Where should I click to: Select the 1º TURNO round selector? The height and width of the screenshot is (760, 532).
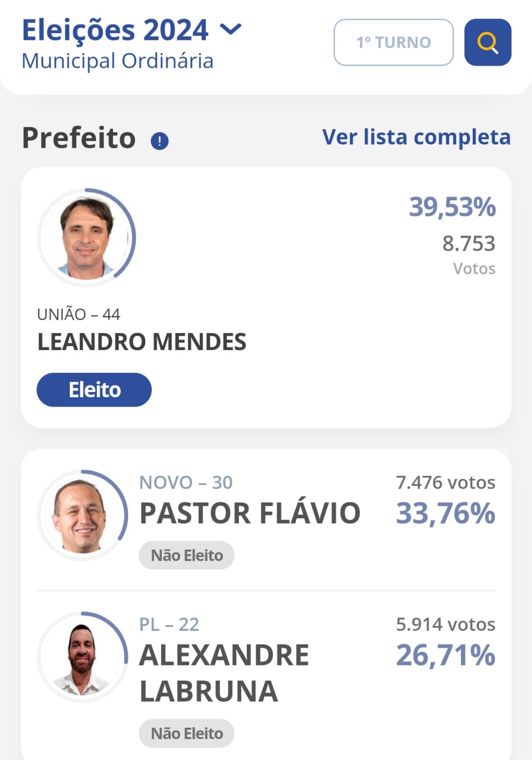pos(393,42)
